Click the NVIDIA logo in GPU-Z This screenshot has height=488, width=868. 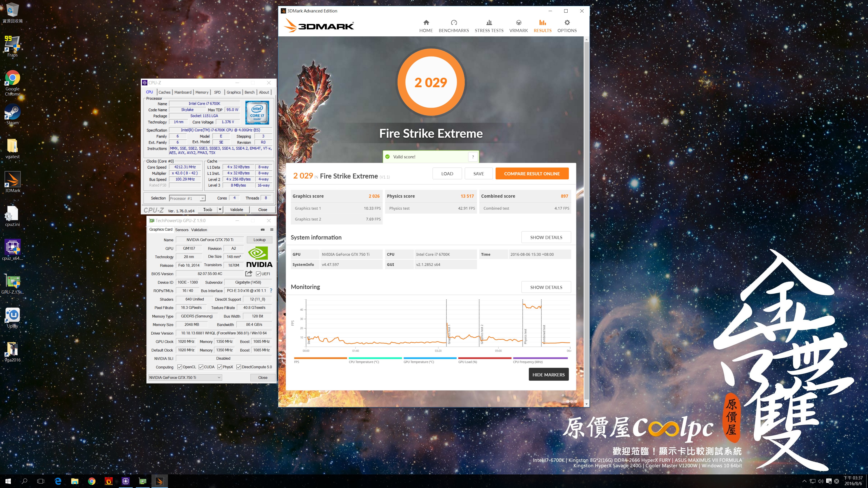[259, 257]
